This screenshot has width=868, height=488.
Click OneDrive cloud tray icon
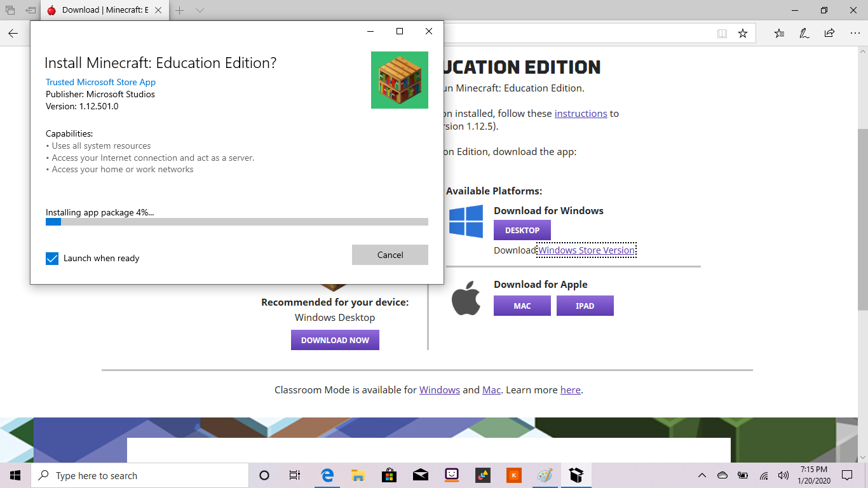tap(722, 475)
